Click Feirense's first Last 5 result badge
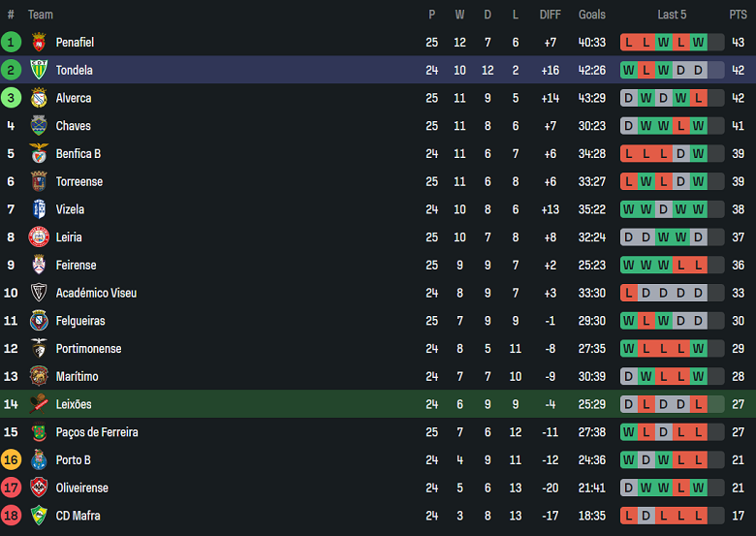 coord(628,266)
